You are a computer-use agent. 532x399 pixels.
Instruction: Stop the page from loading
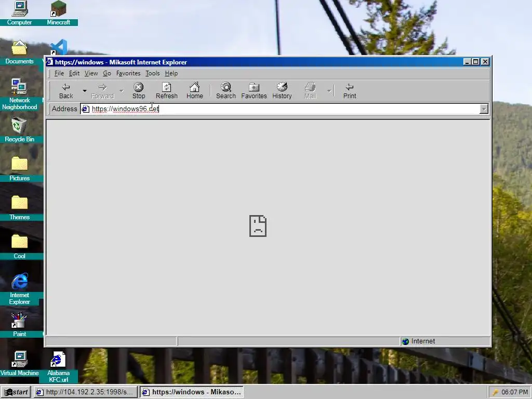coord(138,91)
